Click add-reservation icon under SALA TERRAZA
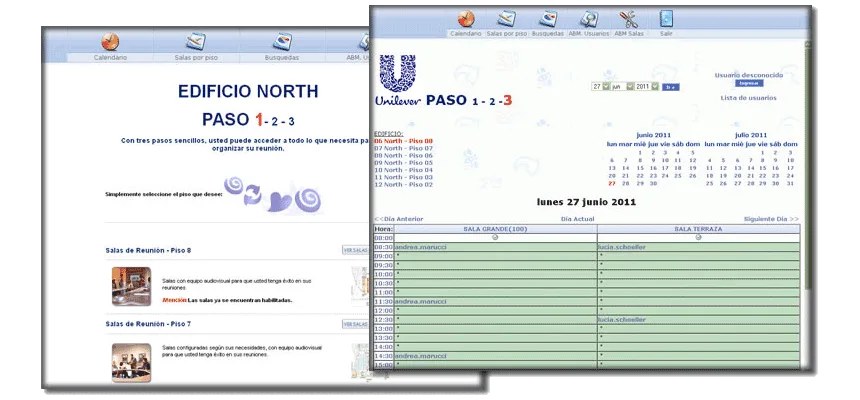Viewport: 860px width, 400px height. 698,238
